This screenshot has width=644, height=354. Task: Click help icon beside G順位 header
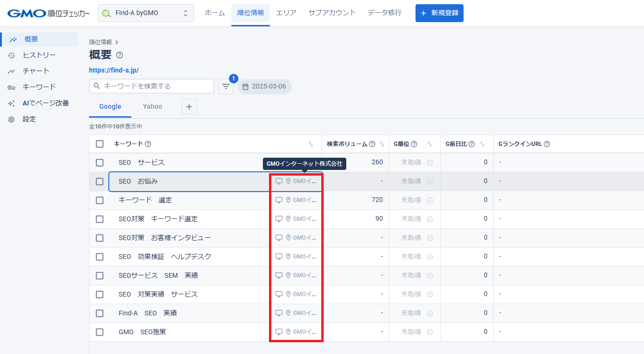[414, 144]
